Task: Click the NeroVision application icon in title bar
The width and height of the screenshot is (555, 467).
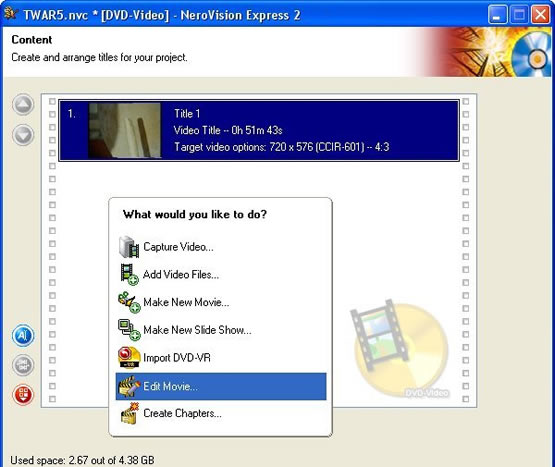Action: 11,14
